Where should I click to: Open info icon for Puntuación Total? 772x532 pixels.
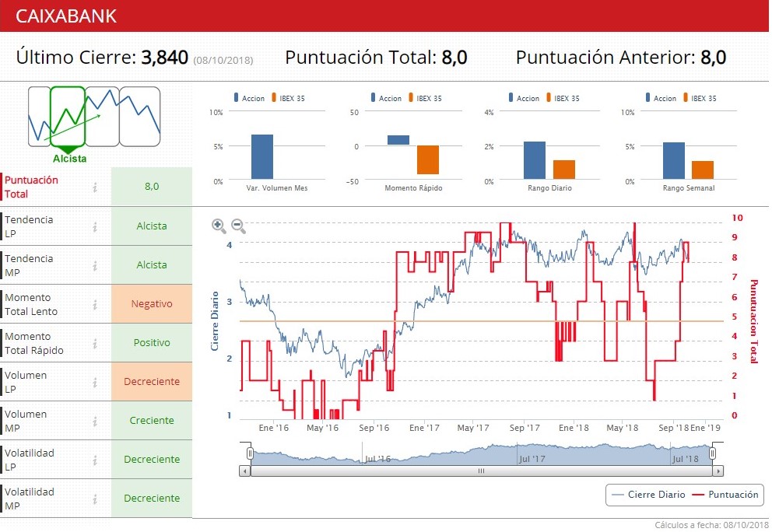point(95,187)
